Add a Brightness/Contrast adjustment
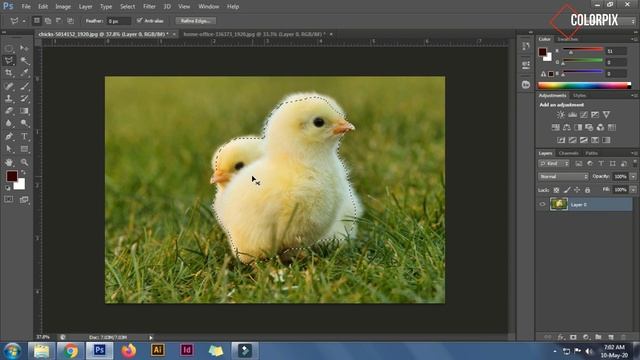 click(561, 115)
